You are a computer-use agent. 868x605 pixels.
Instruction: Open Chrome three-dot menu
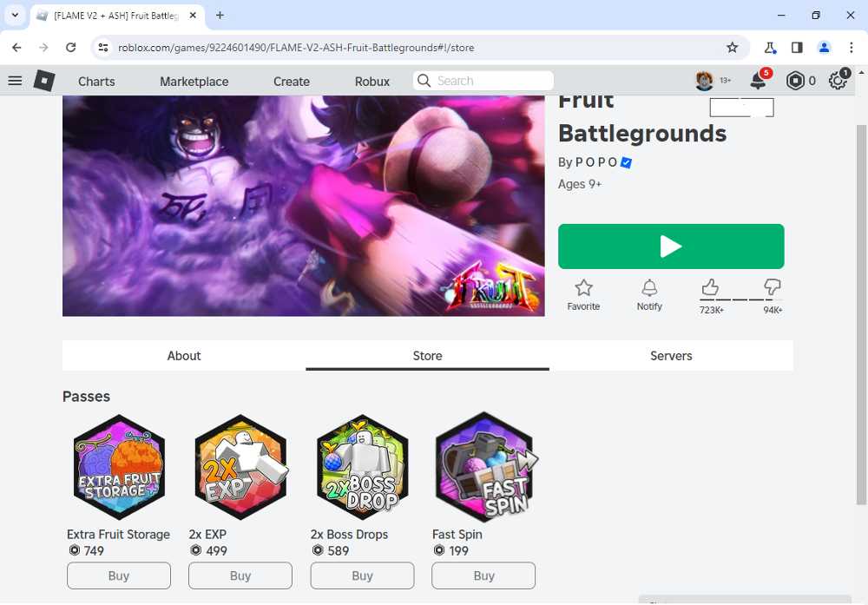pos(852,48)
